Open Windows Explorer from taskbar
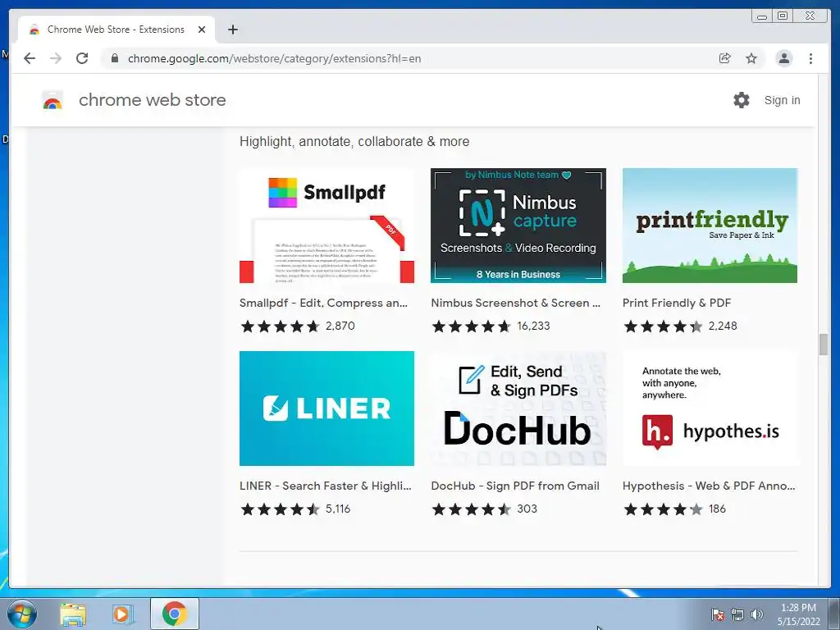 73,614
